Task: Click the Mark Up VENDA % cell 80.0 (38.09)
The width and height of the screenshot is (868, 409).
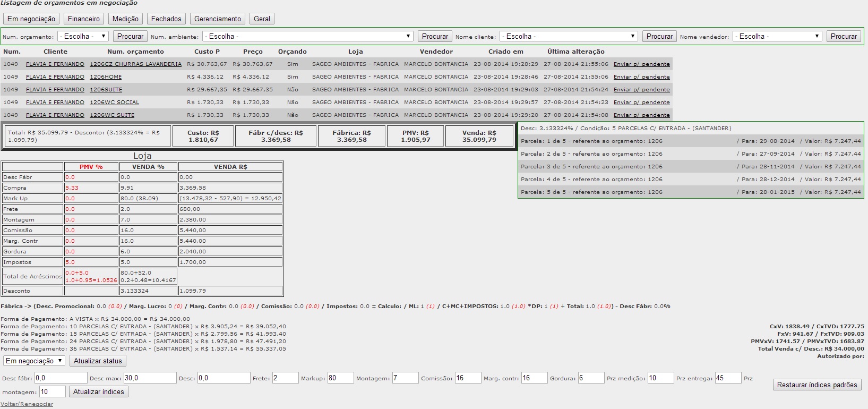Action: pos(148,198)
